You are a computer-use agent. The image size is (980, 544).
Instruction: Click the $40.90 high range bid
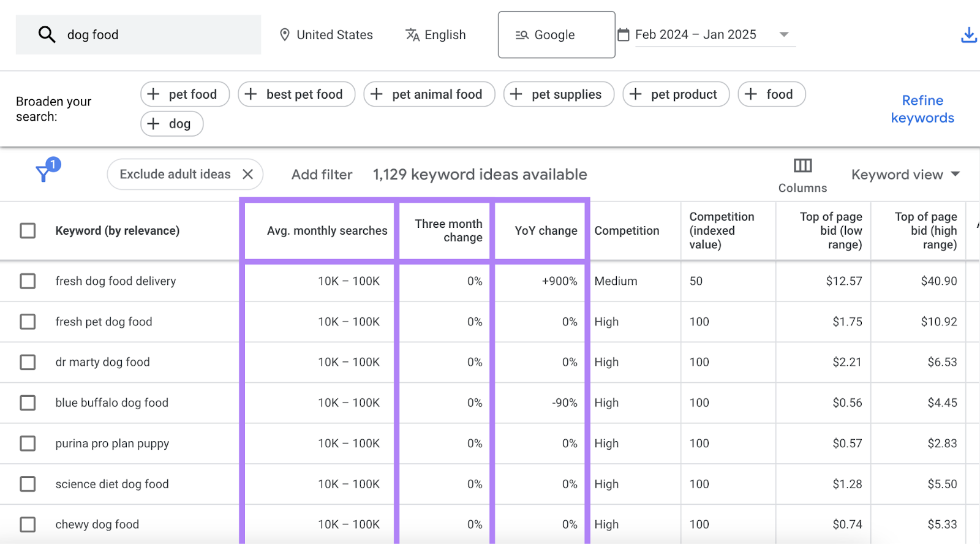(x=939, y=281)
